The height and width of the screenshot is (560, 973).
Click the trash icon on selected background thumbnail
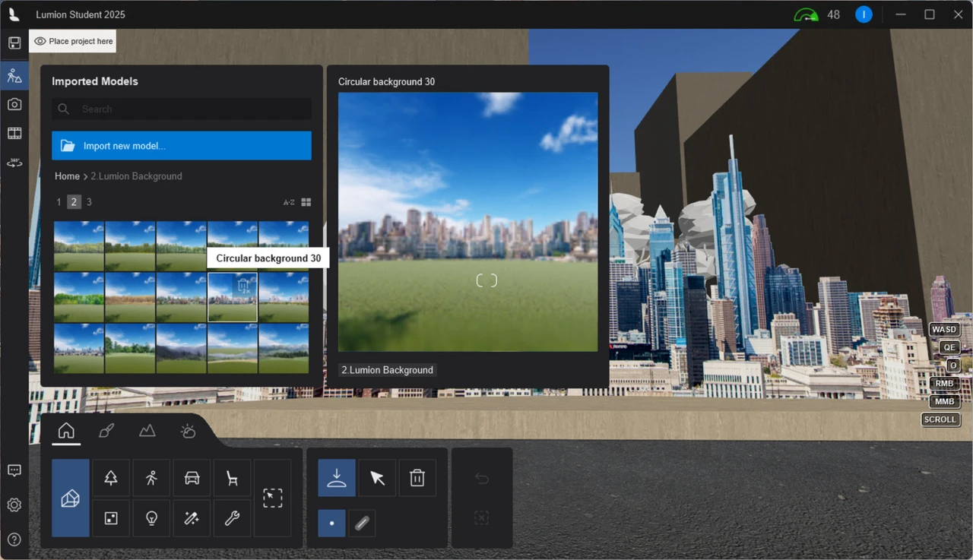243,286
